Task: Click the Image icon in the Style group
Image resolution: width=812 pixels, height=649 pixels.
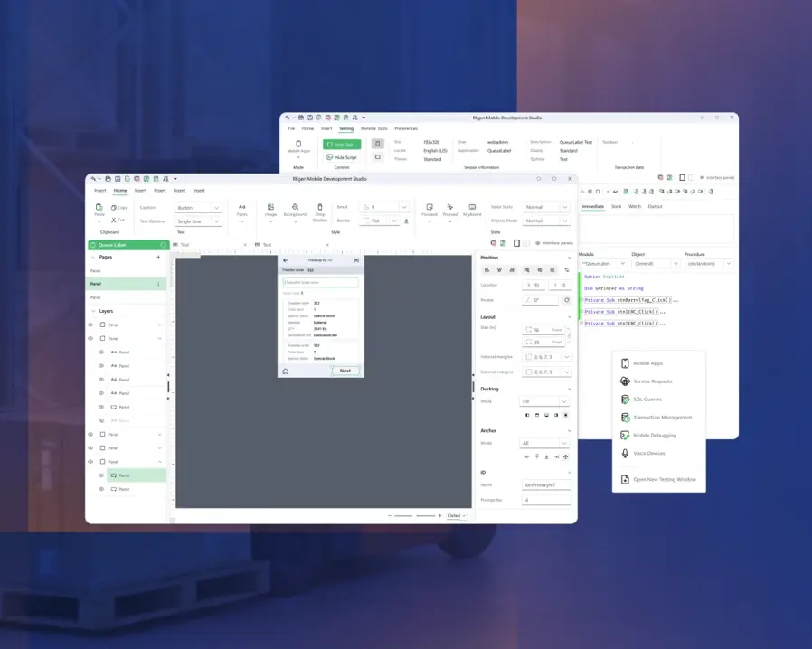Action: pyautogui.click(x=271, y=210)
